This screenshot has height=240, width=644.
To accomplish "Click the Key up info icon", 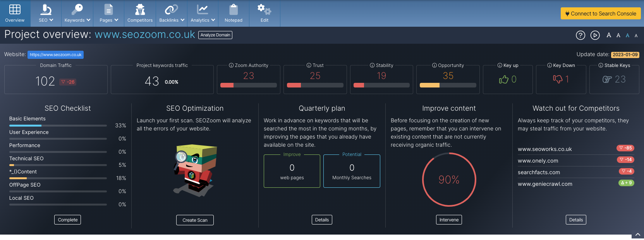I will coord(500,65).
